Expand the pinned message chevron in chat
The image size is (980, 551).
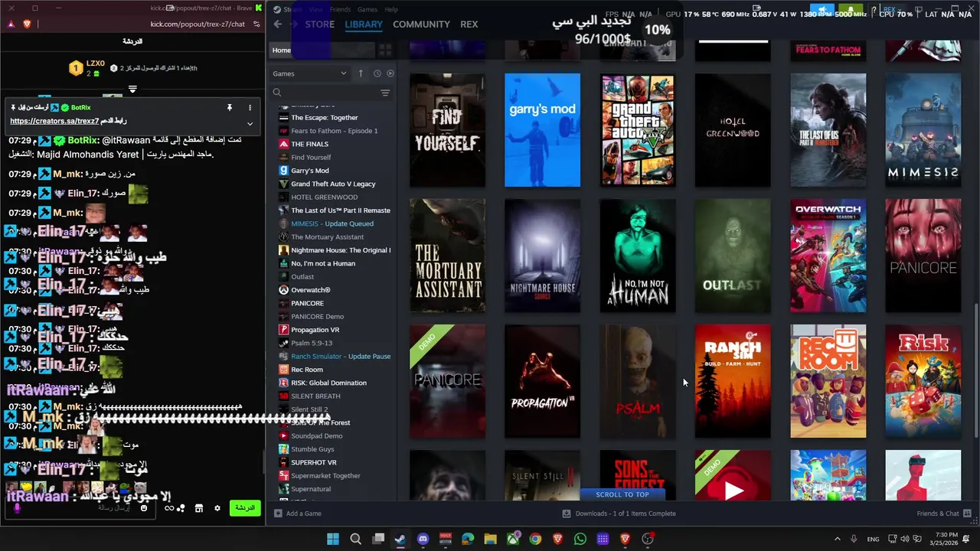tap(250, 124)
